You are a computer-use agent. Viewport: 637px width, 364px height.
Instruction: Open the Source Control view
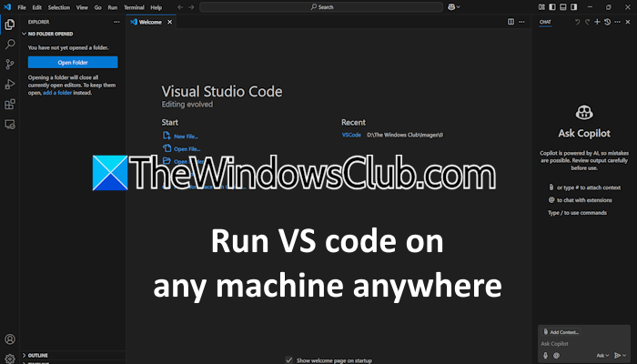tap(10, 65)
